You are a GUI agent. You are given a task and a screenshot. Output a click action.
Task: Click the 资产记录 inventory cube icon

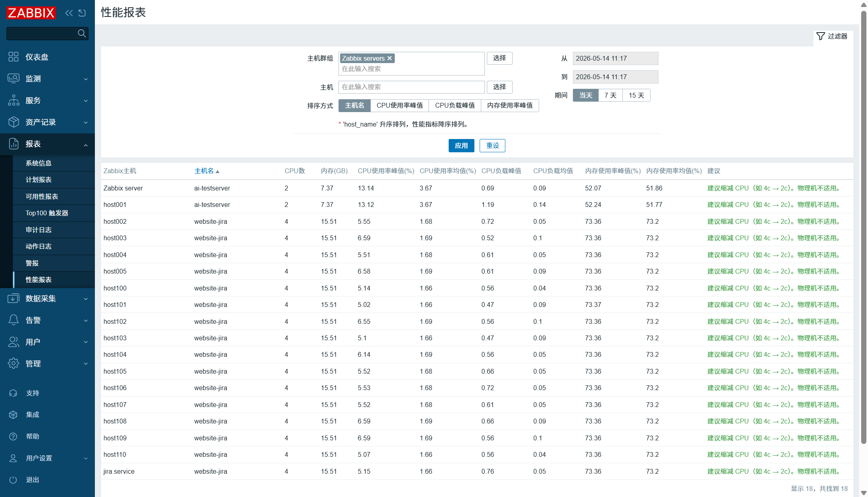click(x=13, y=122)
